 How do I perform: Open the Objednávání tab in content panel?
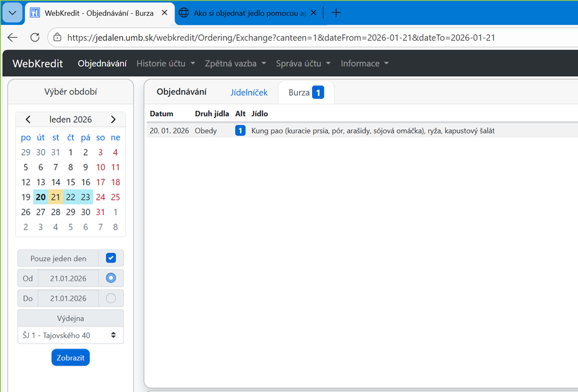(181, 92)
